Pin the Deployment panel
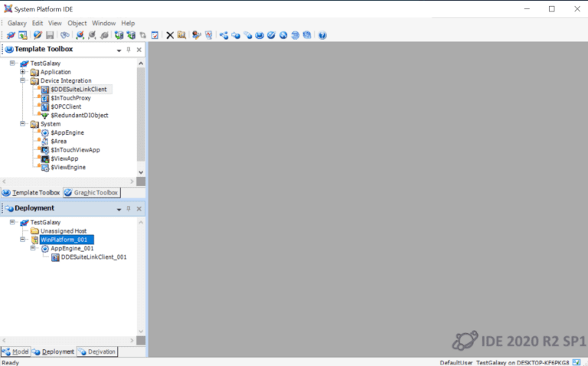 pyautogui.click(x=129, y=208)
